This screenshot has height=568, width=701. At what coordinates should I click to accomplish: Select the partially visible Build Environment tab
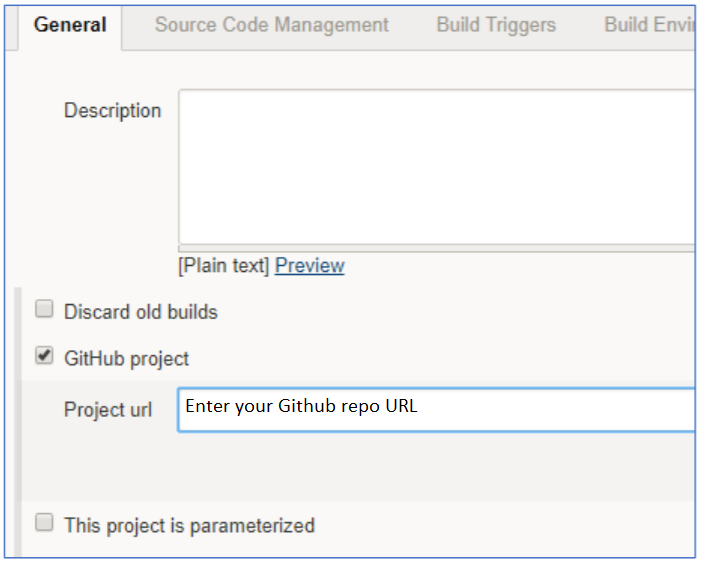click(649, 25)
